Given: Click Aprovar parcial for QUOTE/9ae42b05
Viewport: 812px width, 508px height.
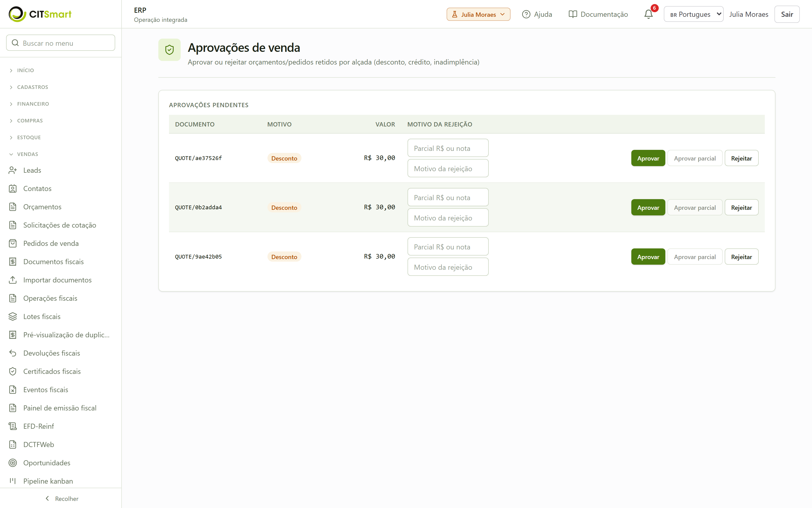Looking at the screenshot, I should pos(695,257).
